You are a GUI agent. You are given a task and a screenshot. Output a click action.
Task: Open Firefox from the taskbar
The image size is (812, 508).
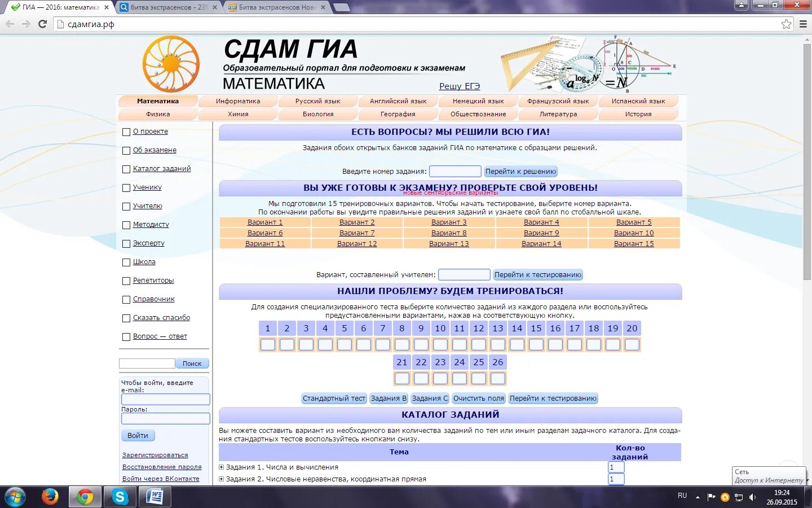(x=50, y=497)
